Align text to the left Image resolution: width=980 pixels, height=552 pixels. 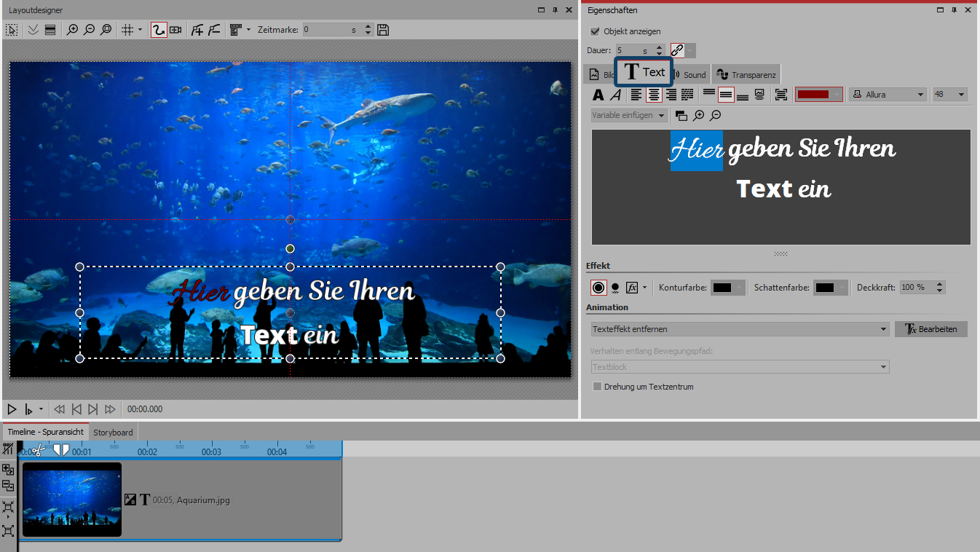(636, 95)
